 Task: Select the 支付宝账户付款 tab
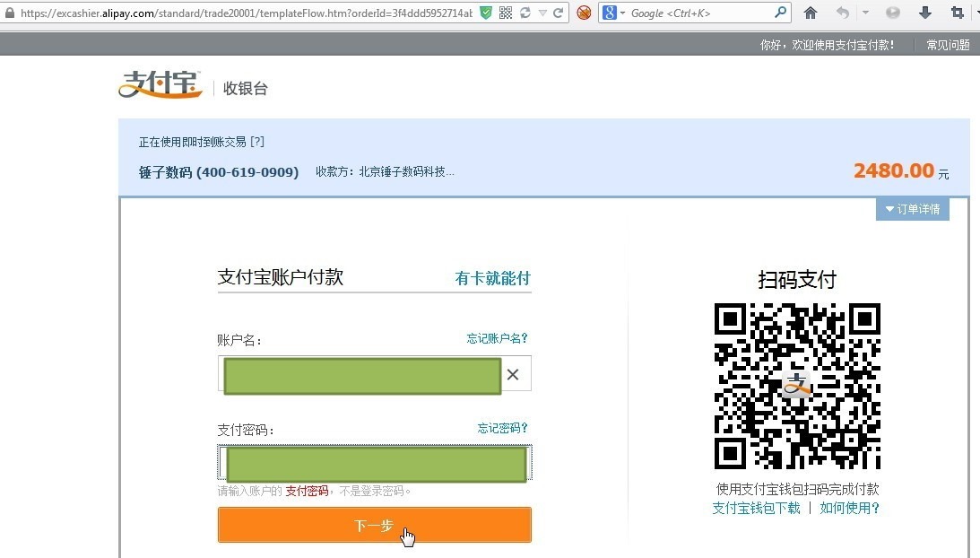point(281,277)
